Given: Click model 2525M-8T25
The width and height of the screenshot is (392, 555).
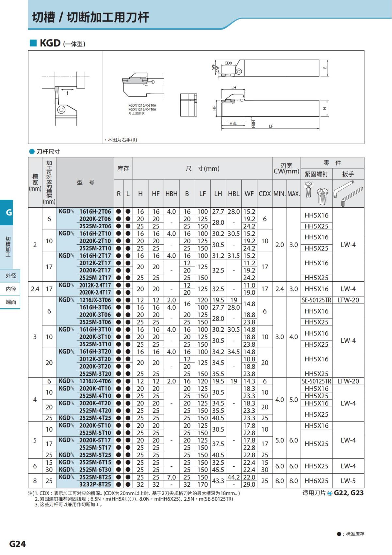Looking at the screenshot, I should pyautogui.click(x=95, y=477).
